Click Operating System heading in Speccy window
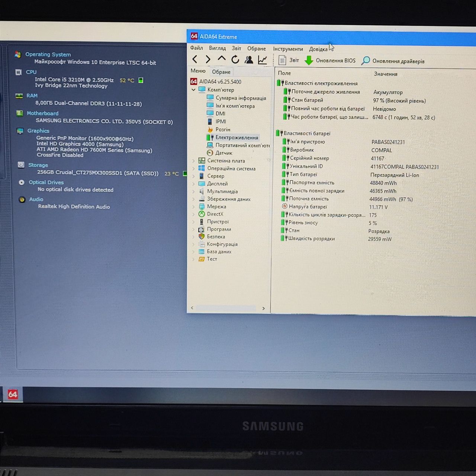476x476 pixels. click(x=48, y=54)
